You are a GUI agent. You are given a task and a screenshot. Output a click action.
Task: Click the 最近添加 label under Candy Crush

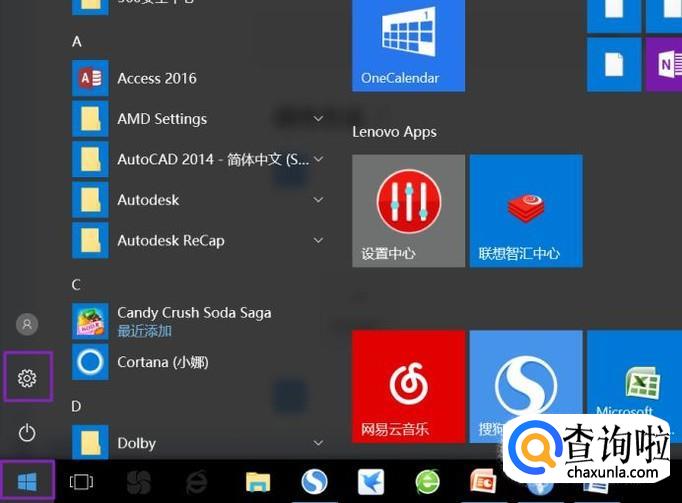144,331
